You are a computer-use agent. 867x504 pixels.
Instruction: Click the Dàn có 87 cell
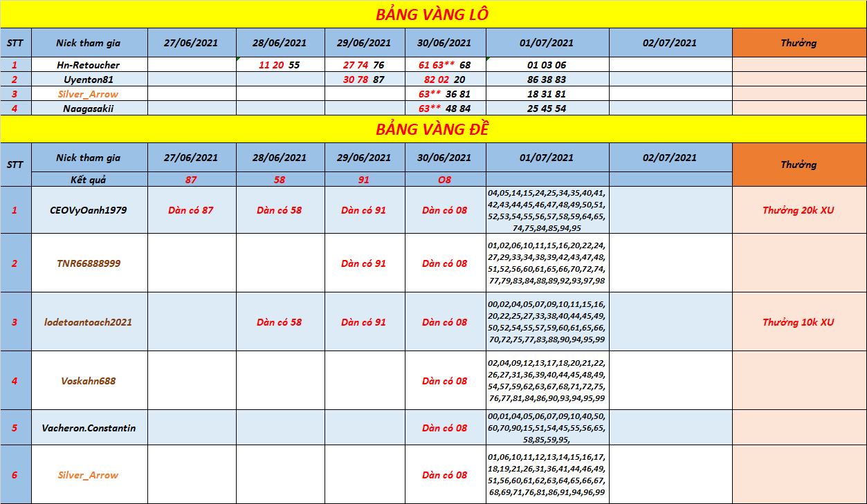point(191,210)
